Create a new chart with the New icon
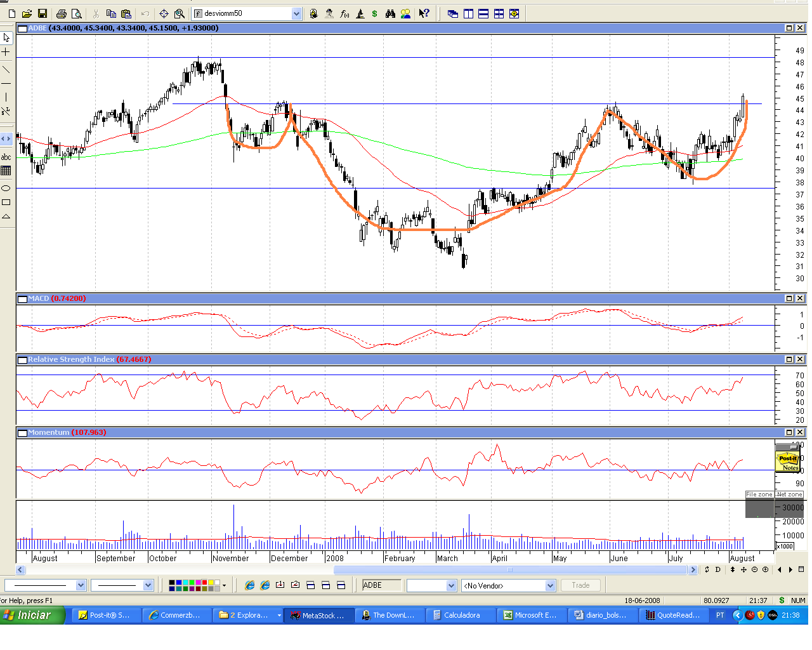Image resolution: width=812 pixels, height=650 pixels. (x=12, y=13)
